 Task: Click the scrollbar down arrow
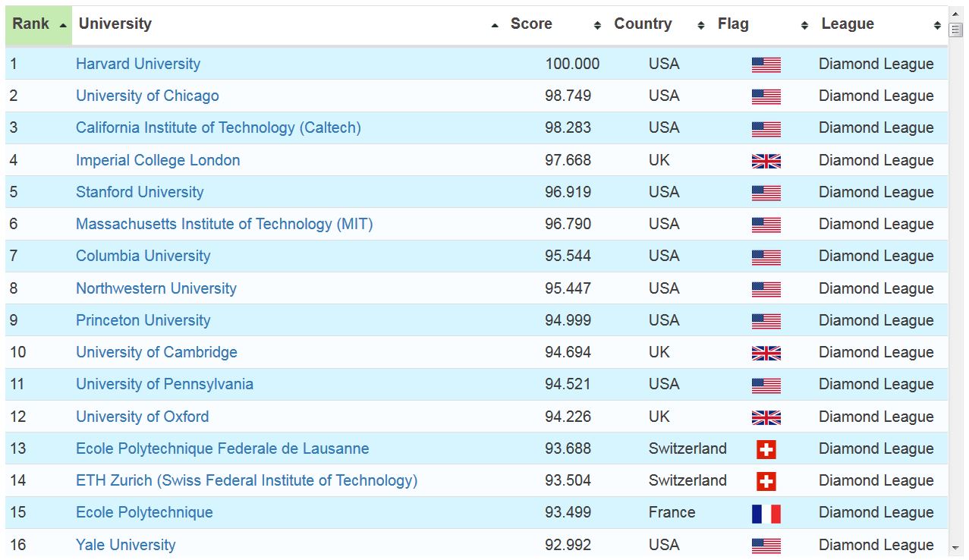pyautogui.click(x=956, y=546)
